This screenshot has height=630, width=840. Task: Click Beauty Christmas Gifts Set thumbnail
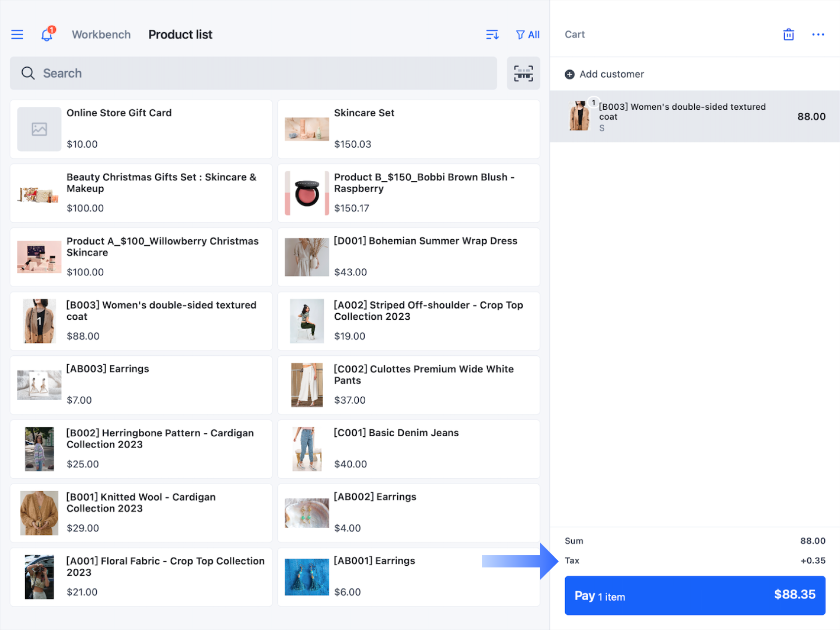39,195
